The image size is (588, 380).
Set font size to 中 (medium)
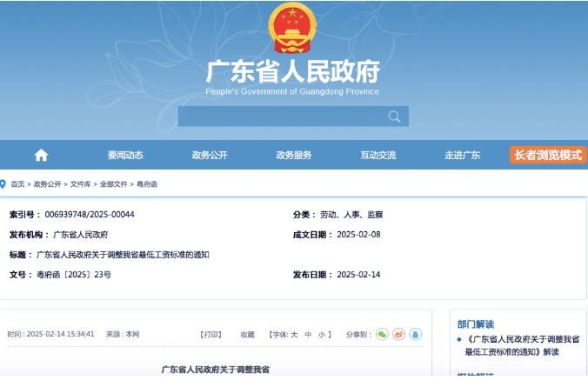coord(308,334)
